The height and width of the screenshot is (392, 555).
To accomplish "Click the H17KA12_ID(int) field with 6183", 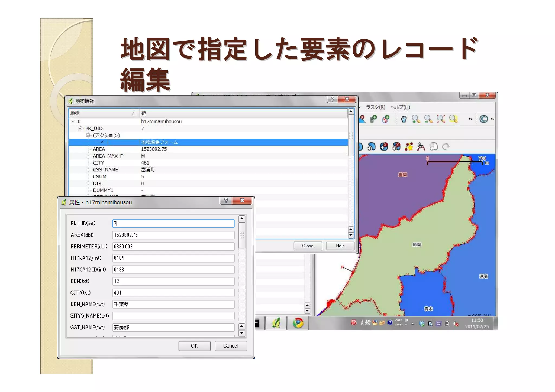I will click(x=173, y=270).
